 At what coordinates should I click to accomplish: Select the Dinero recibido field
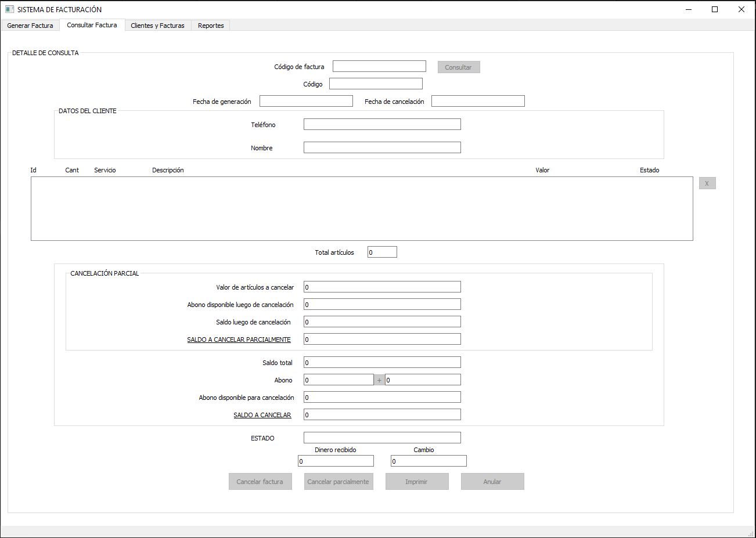tap(336, 461)
